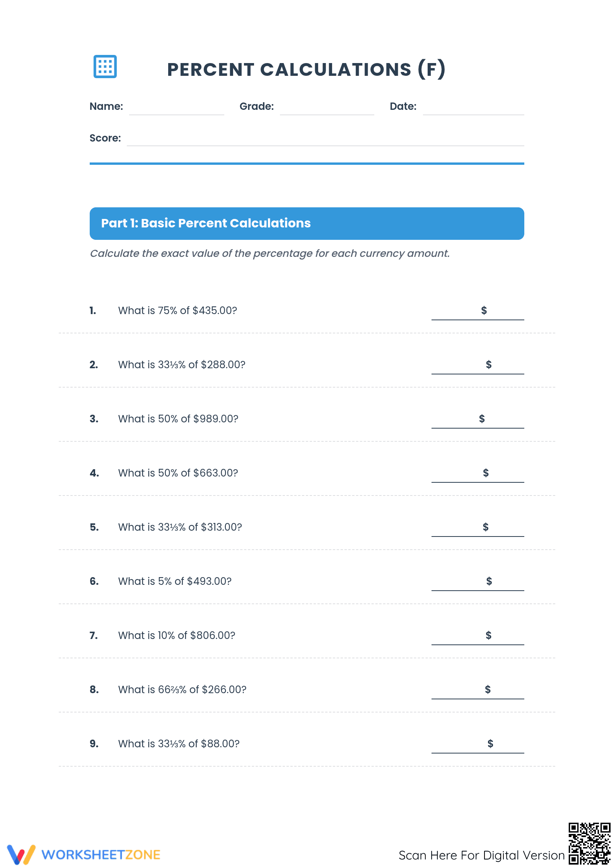This screenshot has height=868, width=614.
Task: Click the answer blank for question 5
Action: point(478,528)
